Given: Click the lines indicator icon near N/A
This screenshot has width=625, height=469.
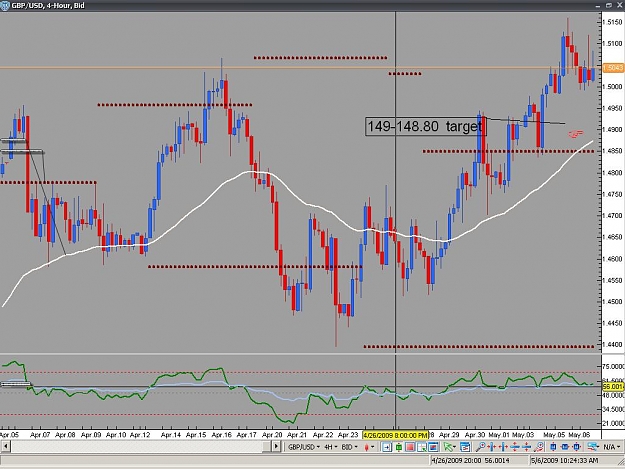Looking at the screenshot, I should coord(593,447).
